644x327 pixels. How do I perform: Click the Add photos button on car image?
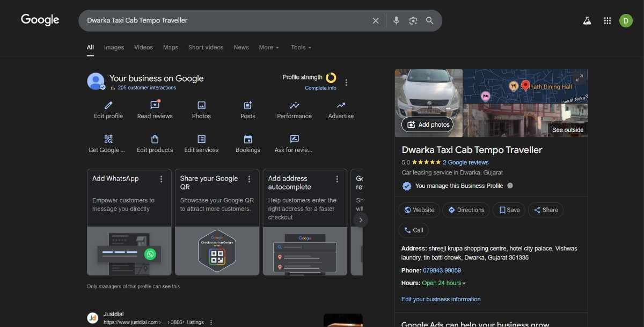(428, 125)
